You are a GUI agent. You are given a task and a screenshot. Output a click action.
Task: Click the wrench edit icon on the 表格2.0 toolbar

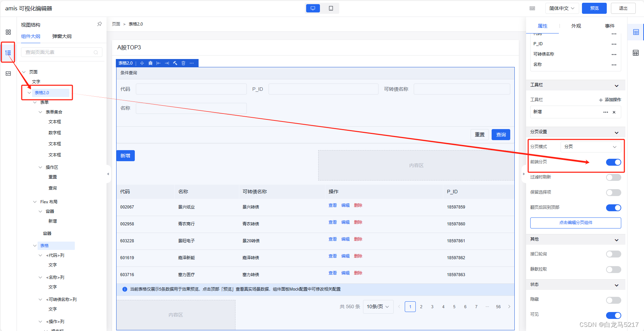click(x=175, y=63)
